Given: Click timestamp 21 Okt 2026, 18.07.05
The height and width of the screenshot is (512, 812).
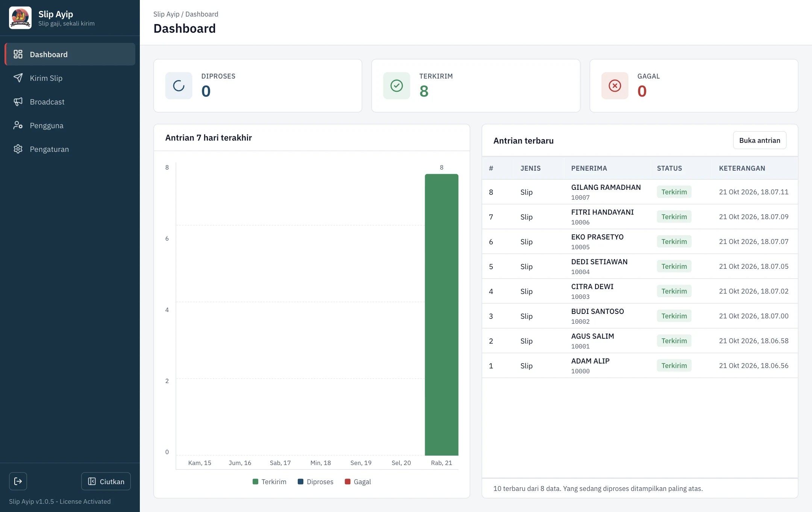Looking at the screenshot, I should click(x=754, y=266).
